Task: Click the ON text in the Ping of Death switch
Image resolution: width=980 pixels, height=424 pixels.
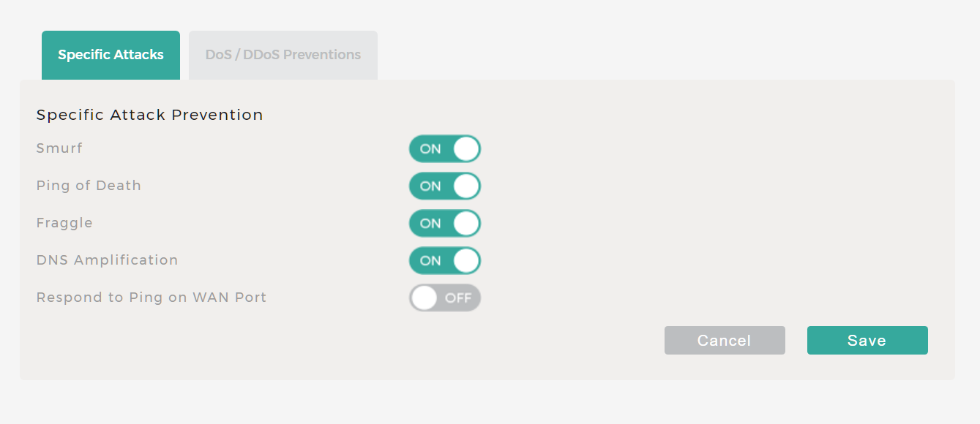Action: [x=430, y=186]
